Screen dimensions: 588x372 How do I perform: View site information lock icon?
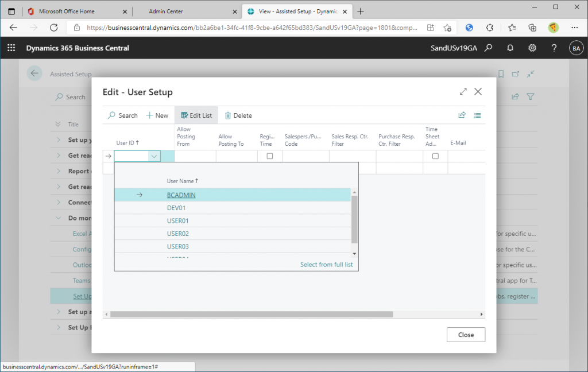tap(77, 28)
